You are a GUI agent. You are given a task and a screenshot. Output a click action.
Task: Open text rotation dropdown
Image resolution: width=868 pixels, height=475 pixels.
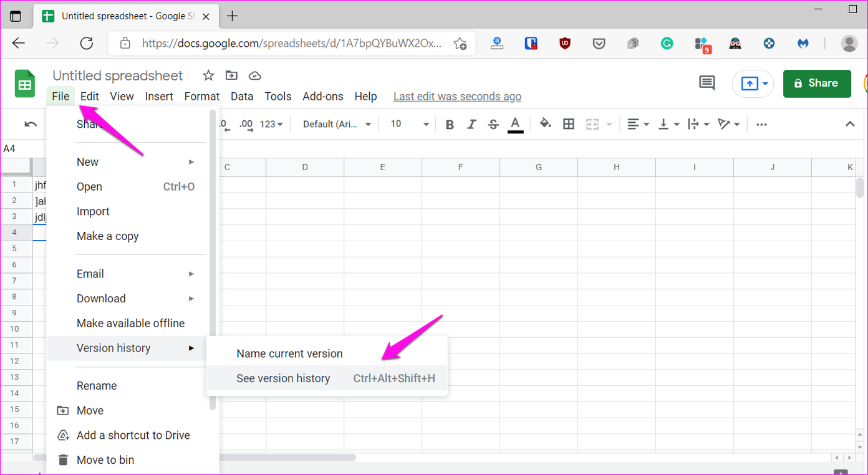pos(728,124)
